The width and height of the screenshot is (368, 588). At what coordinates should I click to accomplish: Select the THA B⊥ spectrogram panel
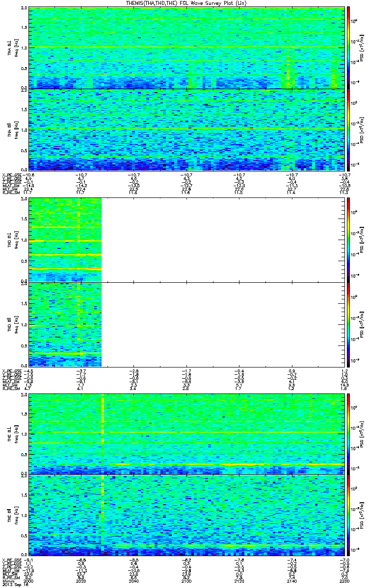187,48
